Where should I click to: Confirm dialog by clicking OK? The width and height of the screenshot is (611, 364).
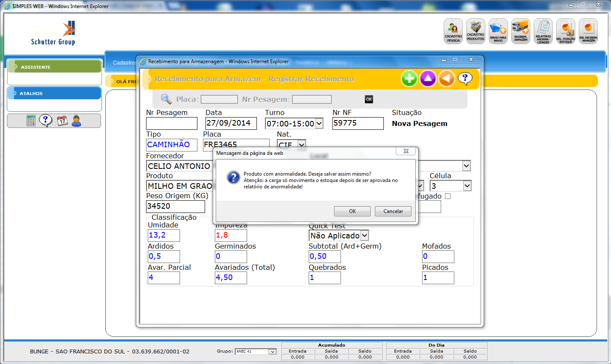[352, 211]
